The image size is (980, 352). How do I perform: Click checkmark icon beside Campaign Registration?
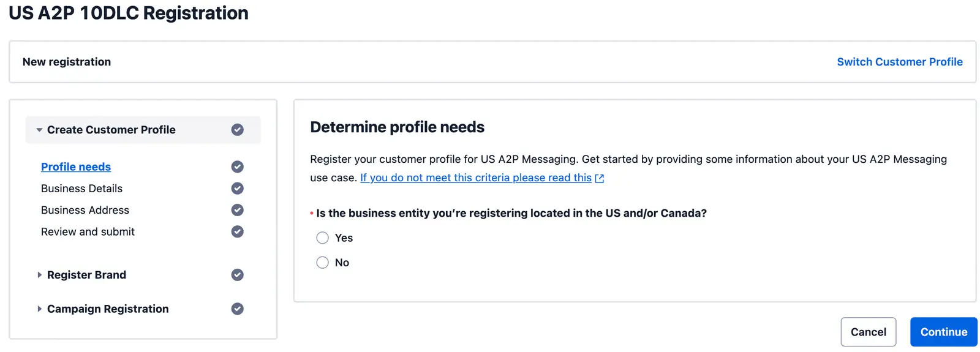[238, 309]
